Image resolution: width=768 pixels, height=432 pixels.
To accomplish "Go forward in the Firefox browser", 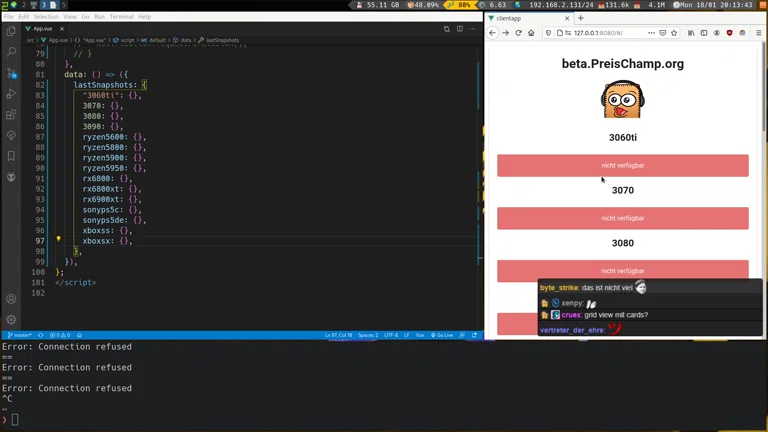I will pos(505,33).
